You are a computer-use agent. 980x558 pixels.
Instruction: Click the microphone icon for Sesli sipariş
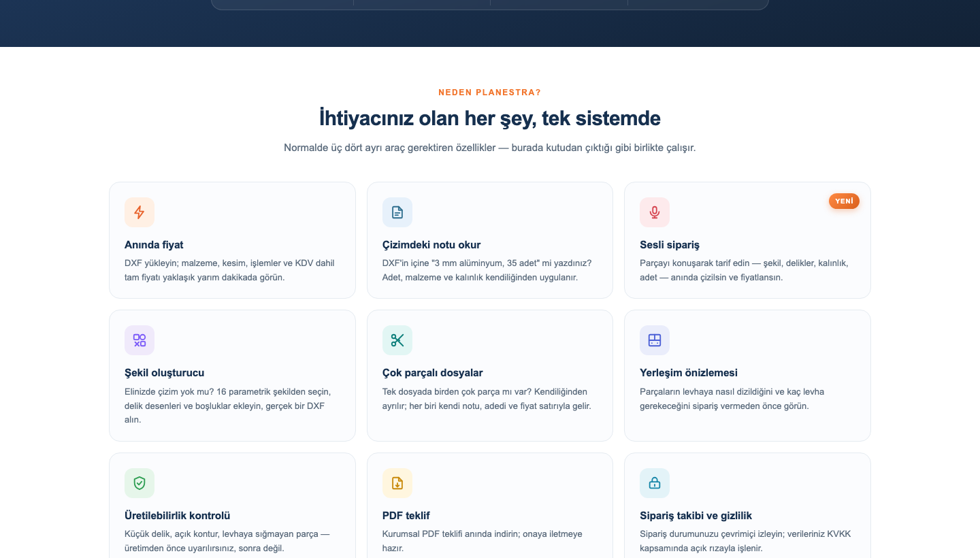pyautogui.click(x=655, y=212)
